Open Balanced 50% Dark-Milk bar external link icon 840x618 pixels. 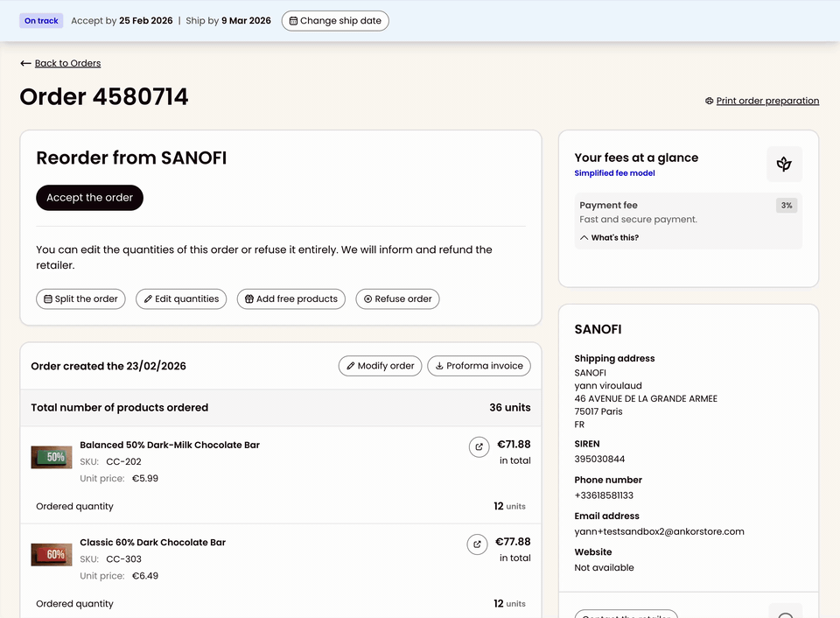click(x=479, y=447)
